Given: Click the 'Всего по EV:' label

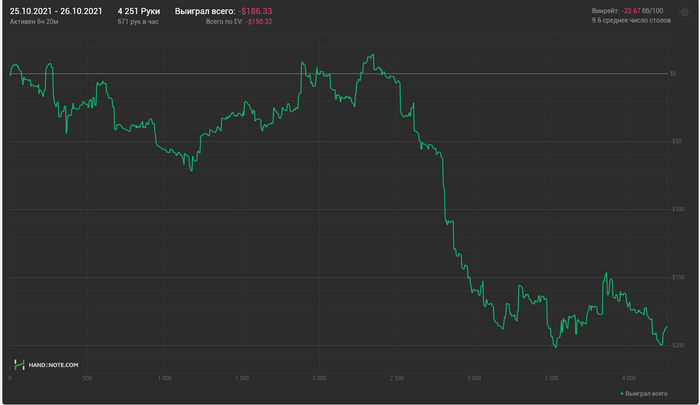Looking at the screenshot, I should 225,21.
